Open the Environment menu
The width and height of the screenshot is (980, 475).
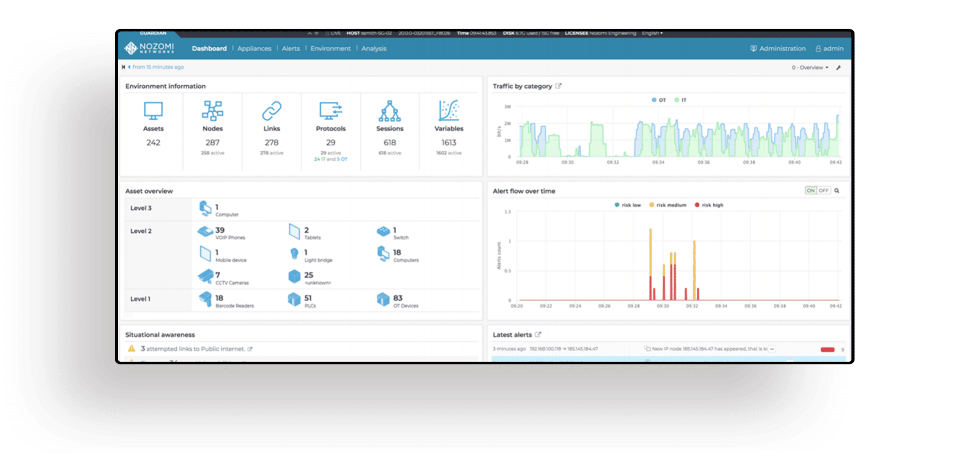pos(330,49)
